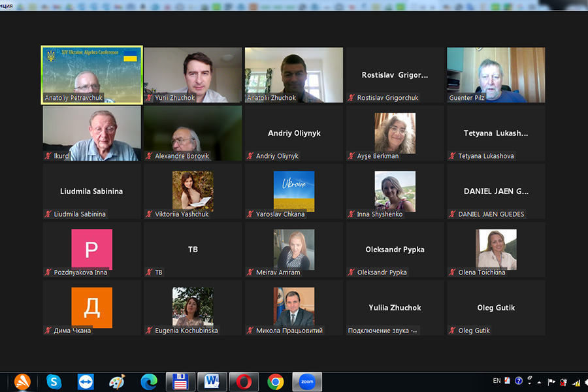Select Anatolii Zhuchok's video tile
The width and height of the screenshot is (588, 392).
click(x=293, y=75)
